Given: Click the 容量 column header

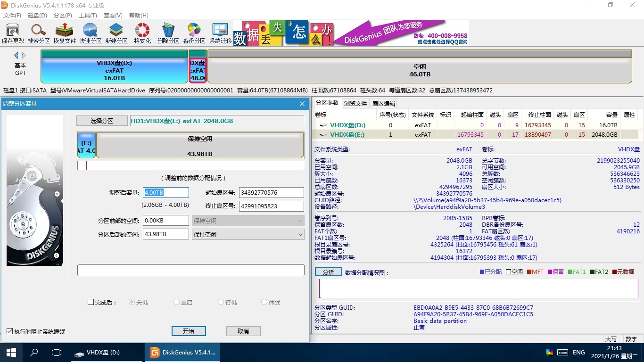Looking at the screenshot, I should point(611,115).
